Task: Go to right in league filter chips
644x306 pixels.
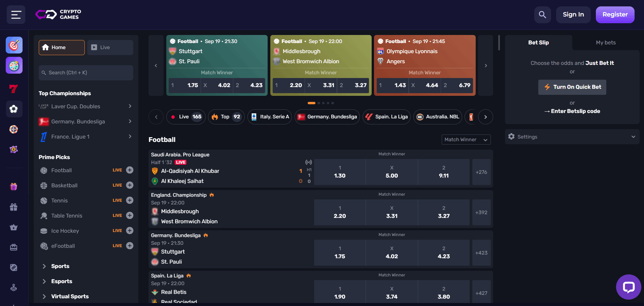Action: click(x=485, y=117)
